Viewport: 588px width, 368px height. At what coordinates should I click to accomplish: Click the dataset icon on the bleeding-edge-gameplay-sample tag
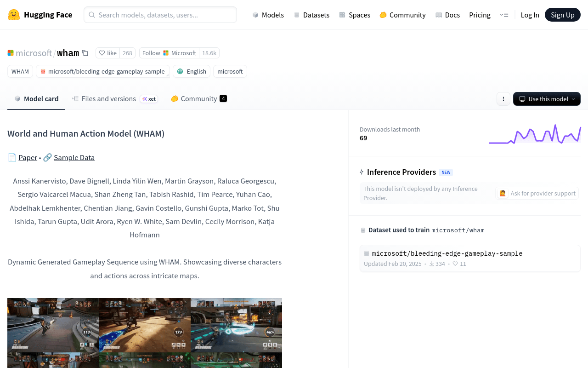[43, 71]
